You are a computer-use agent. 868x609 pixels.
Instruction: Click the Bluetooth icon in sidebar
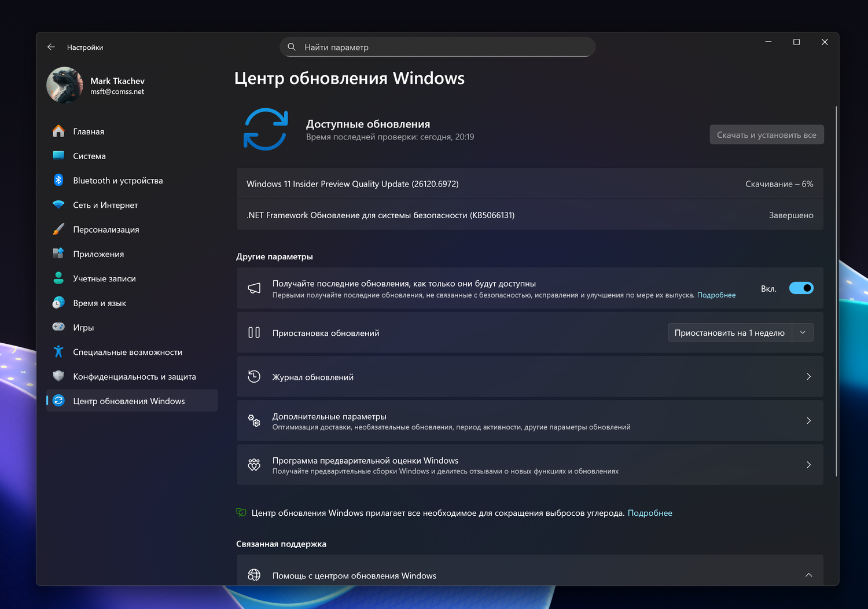[x=58, y=180]
